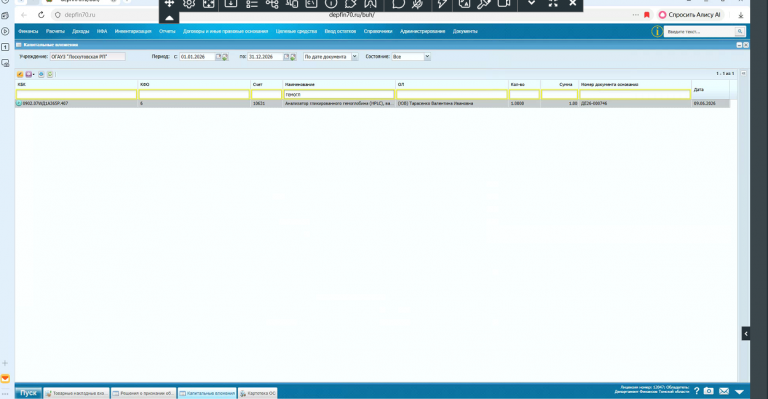Click the Учреждение field

click(88, 57)
